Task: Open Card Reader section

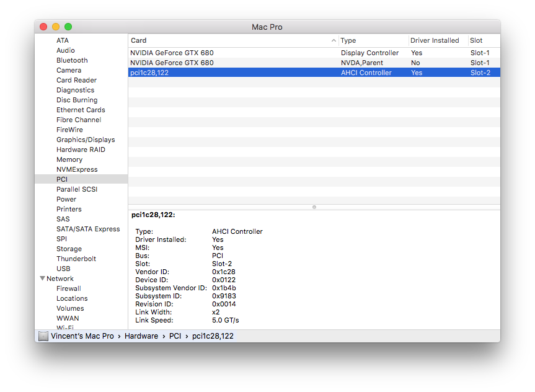Action: [x=76, y=80]
